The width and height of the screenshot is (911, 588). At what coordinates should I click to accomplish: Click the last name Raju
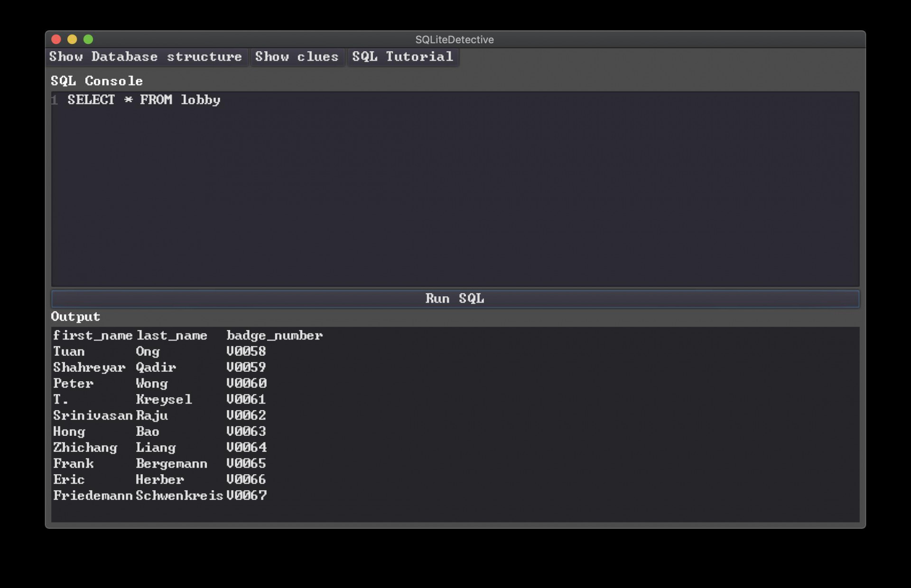[152, 416]
